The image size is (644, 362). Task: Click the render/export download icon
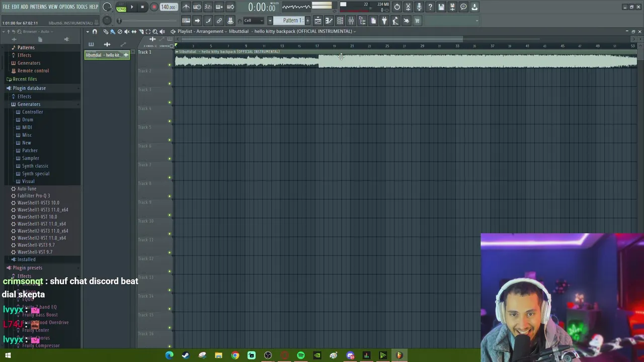pos(474,7)
